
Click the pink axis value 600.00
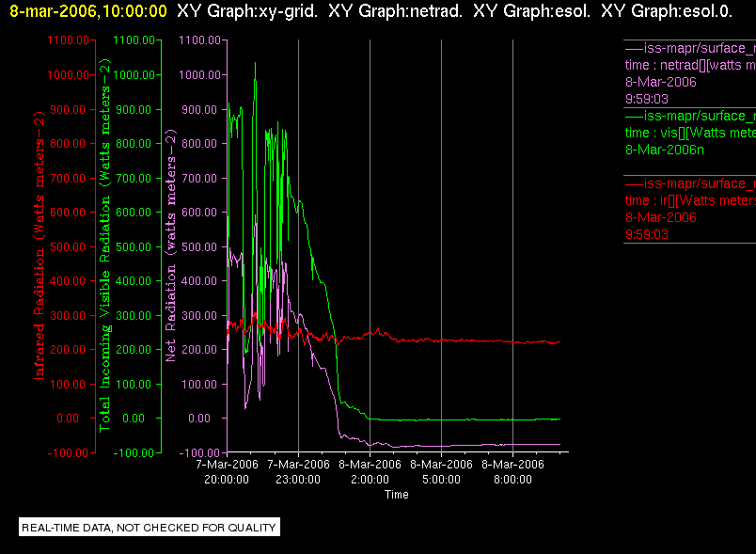(199, 213)
